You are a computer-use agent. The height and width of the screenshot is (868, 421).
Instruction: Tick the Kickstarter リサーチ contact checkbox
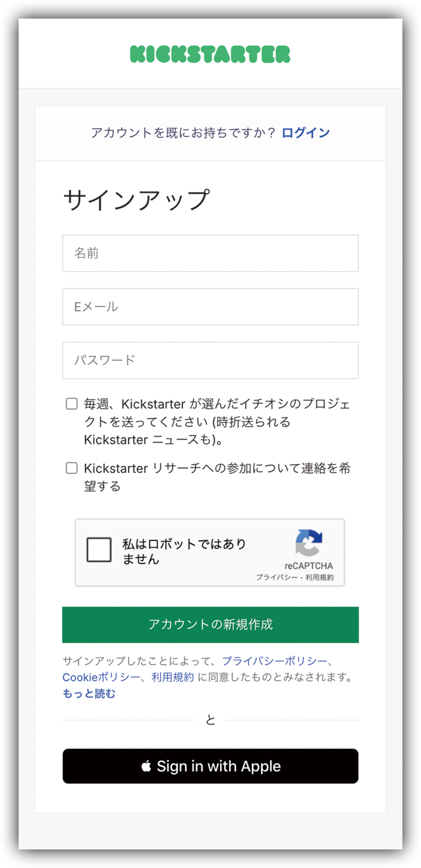(x=71, y=468)
